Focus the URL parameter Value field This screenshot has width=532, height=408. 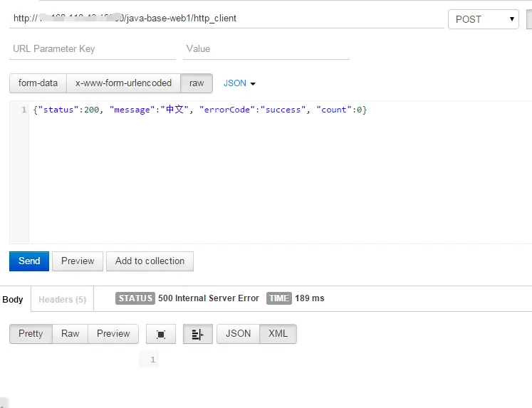point(266,49)
